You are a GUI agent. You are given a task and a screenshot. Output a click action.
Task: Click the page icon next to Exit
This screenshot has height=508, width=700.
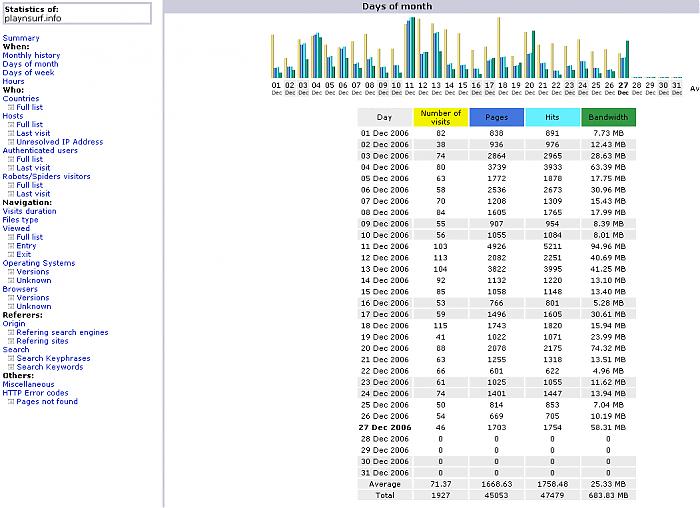[x=11, y=255]
